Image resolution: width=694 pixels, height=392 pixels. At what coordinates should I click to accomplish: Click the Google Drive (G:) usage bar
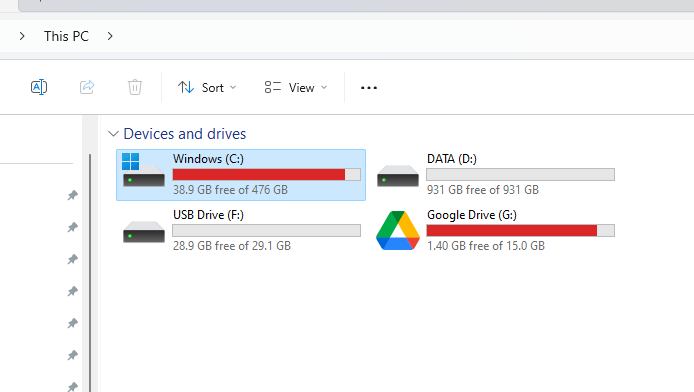tap(520, 231)
